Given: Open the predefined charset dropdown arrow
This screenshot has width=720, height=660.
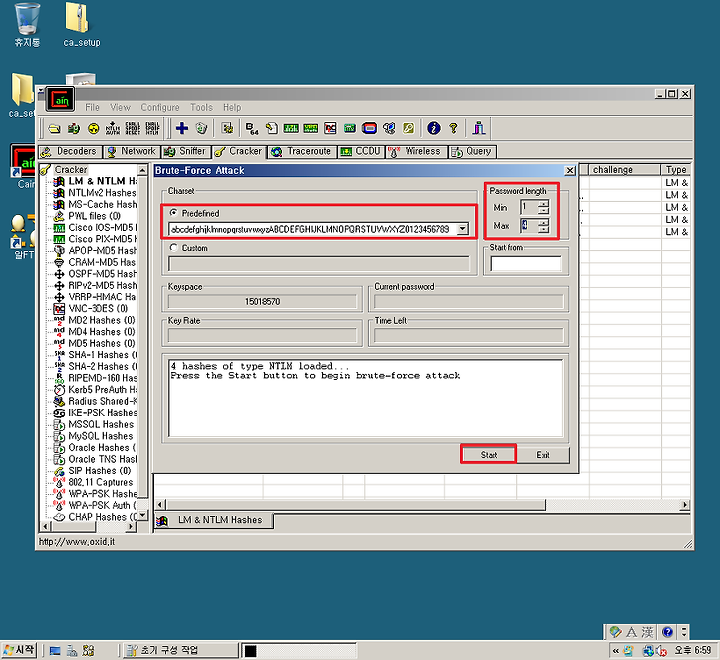Looking at the screenshot, I should point(463,229).
